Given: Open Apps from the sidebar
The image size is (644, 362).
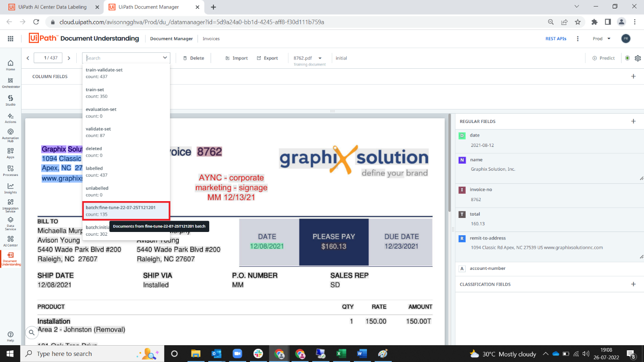Looking at the screenshot, I should tap(10, 153).
